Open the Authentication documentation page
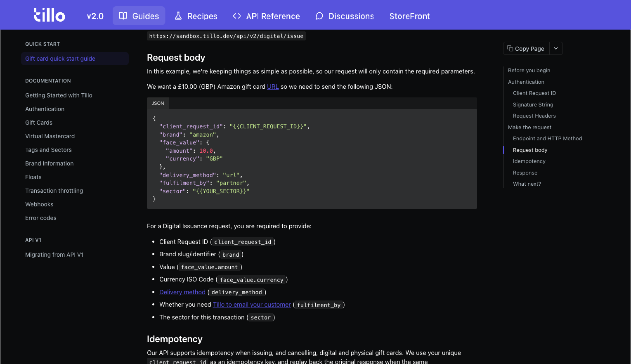 (x=45, y=109)
